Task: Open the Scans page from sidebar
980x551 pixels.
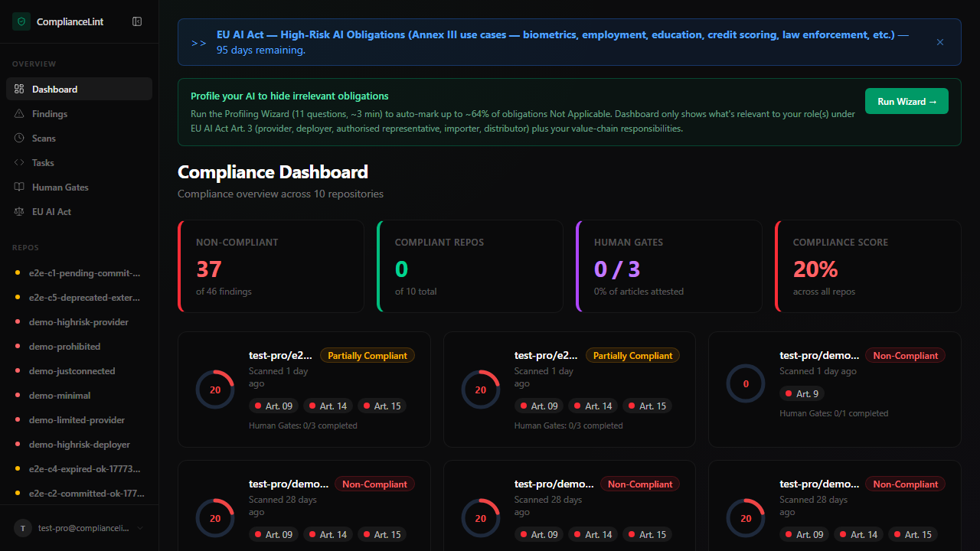Action: click(44, 139)
